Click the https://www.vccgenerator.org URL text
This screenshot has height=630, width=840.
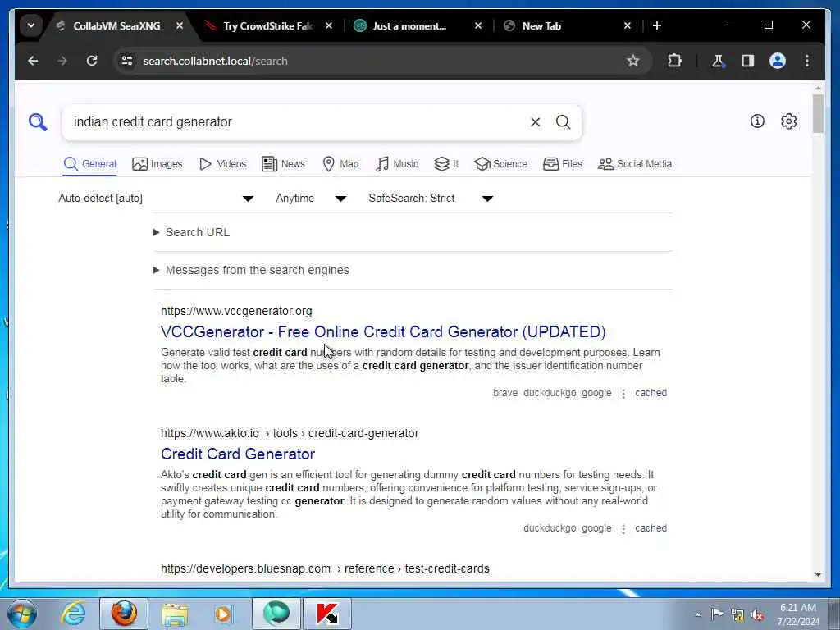(236, 311)
